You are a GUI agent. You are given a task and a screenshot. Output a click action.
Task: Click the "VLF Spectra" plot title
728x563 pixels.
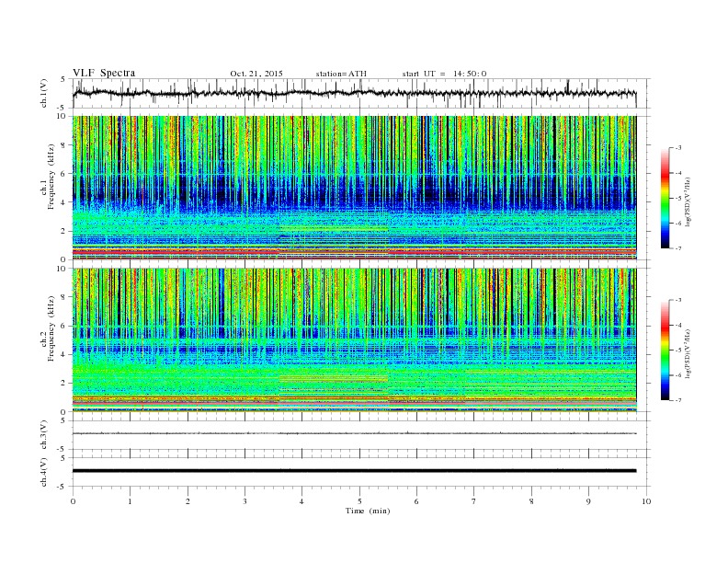pos(104,73)
